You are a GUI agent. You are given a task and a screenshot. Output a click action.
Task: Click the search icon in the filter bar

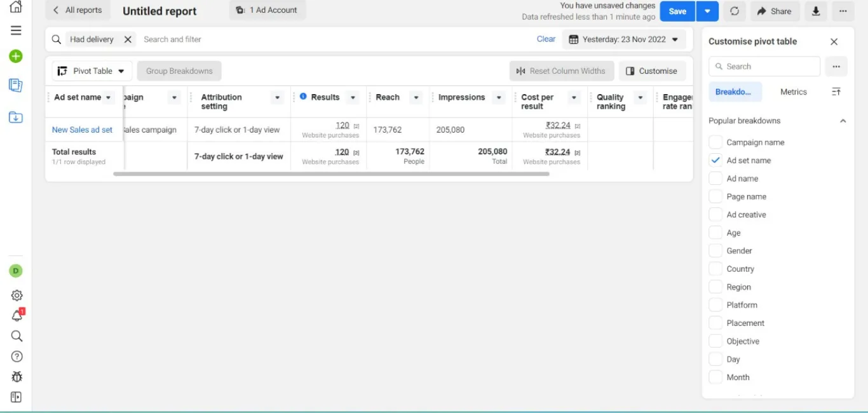pyautogui.click(x=57, y=39)
